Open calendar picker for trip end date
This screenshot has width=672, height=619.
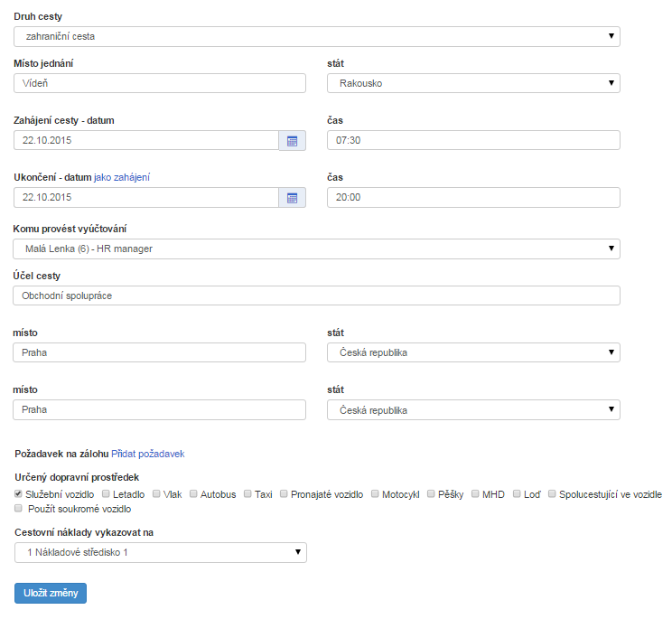292,198
